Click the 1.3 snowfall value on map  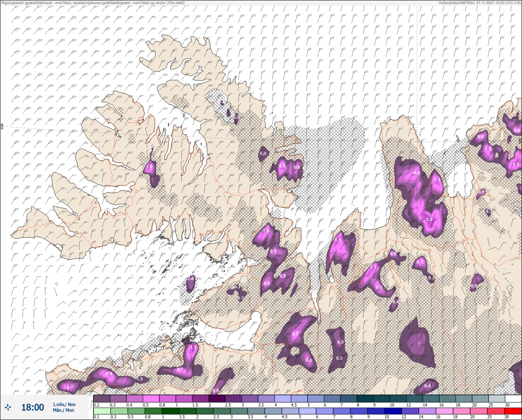point(429,219)
